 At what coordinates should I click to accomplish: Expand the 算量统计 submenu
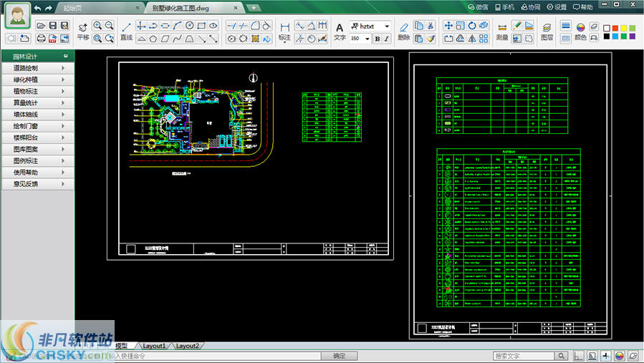pos(38,102)
